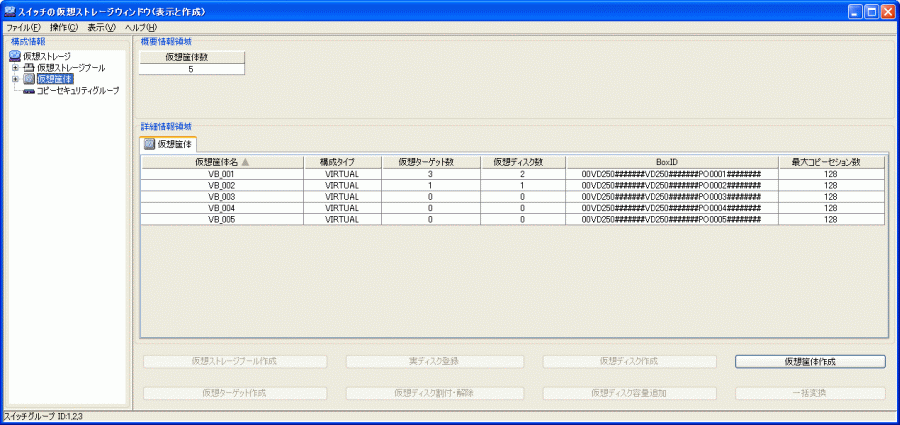
Task: Click the application icon in the title bar
Action: tap(10, 10)
